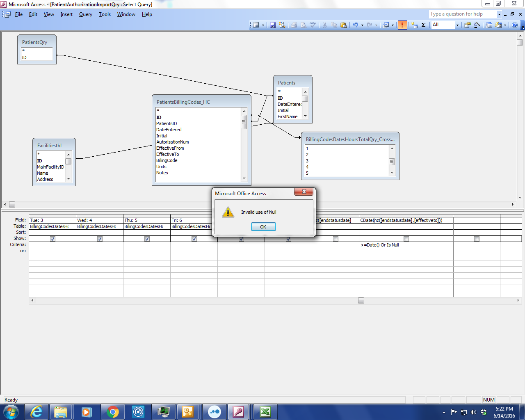Open the View menu
Image resolution: width=525 pixels, height=420 pixels.
pyautogui.click(x=49, y=14)
